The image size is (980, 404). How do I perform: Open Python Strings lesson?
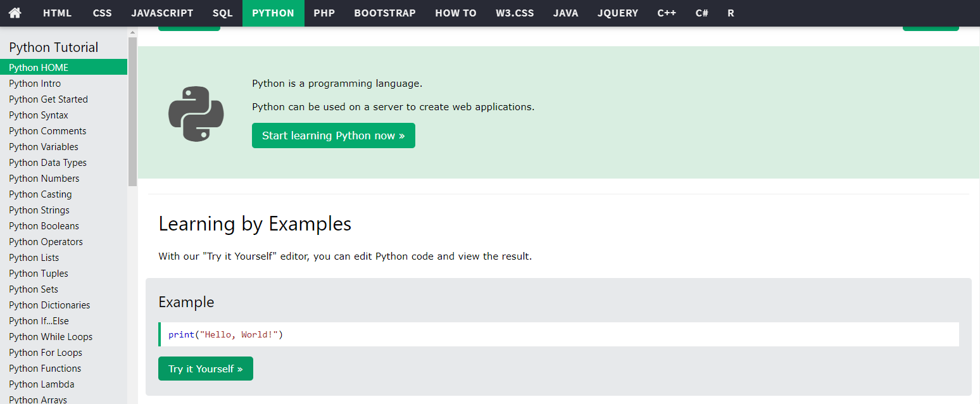click(x=63, y=210)
